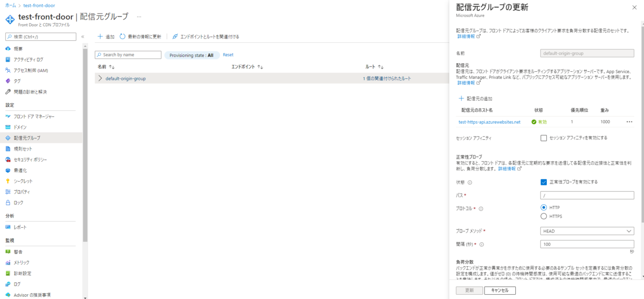
Task: Click 配信元の追加 plus button
Action: pos(475,99)
